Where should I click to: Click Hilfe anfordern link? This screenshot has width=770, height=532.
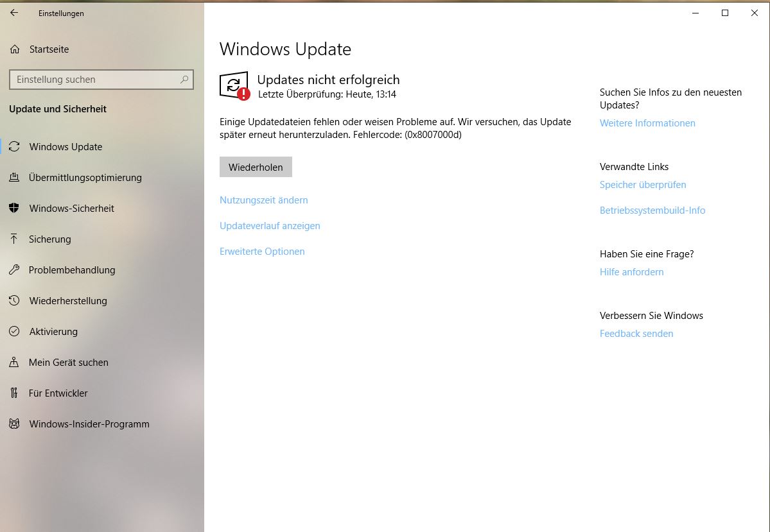pyautogui.click(x=631, y=272)
